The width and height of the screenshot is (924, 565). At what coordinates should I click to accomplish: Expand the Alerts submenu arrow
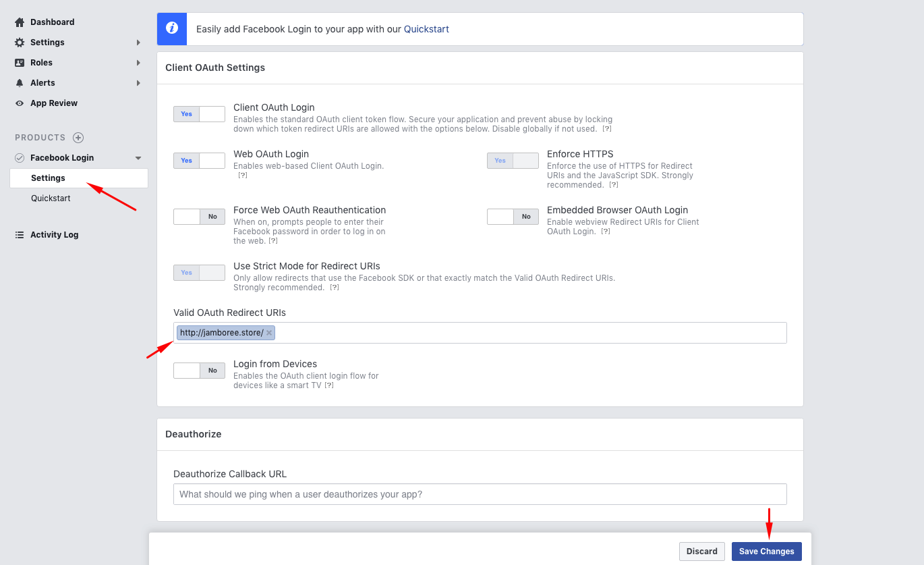point(138,83)
